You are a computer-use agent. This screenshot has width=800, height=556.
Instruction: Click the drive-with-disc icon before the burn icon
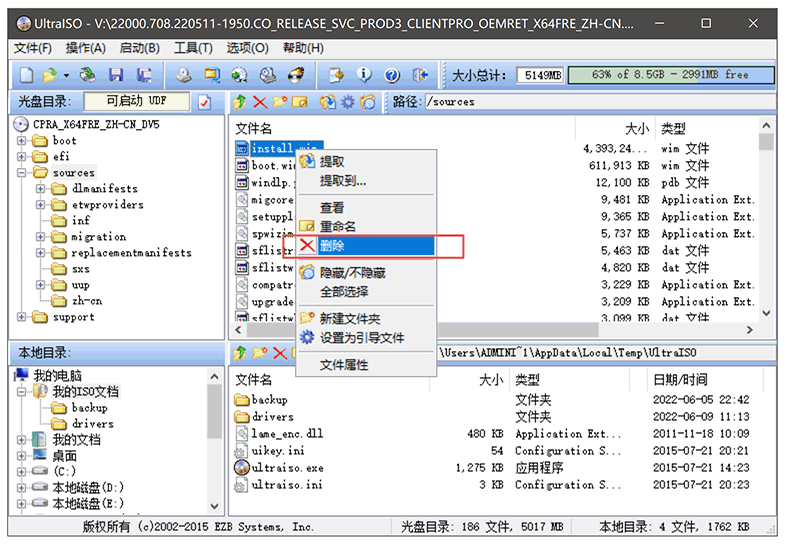pyautogui.click(x=267, y=75)
